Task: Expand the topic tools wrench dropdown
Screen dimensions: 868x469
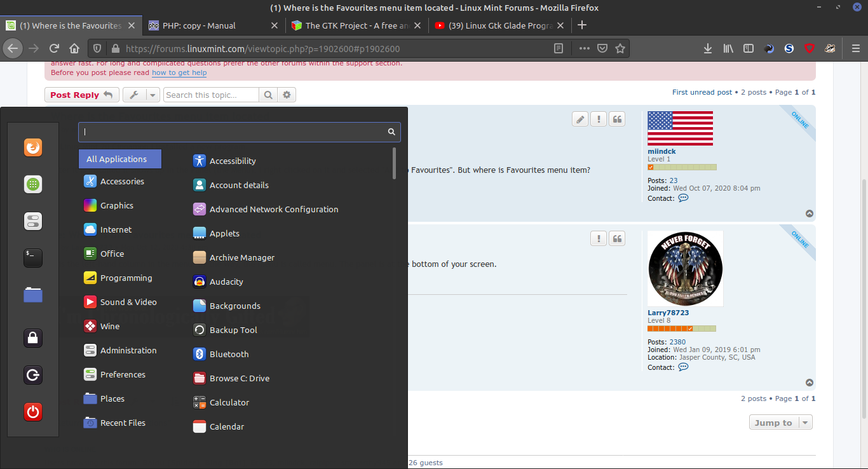Action: [x=141, y=95]
